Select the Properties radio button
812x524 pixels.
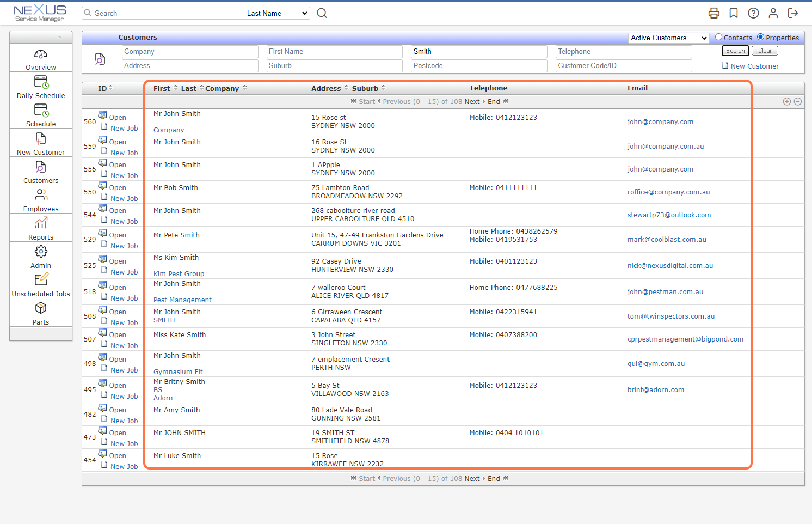761,38
